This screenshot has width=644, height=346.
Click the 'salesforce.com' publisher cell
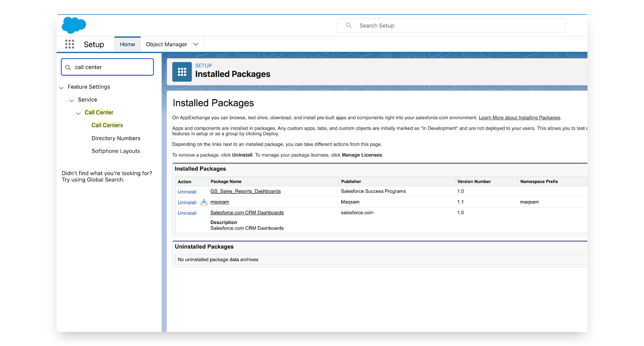click(x=357, y=213)
